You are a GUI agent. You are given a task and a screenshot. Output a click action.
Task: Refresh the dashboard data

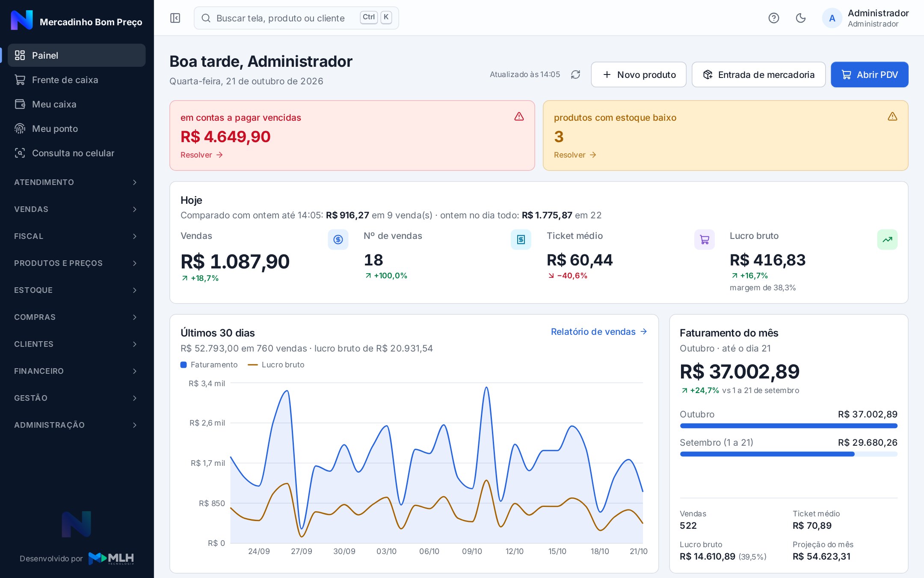(x=575, y=74)
